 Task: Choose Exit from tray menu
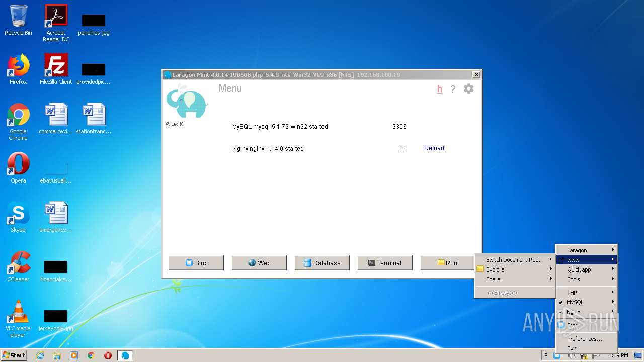click(586, 348)
